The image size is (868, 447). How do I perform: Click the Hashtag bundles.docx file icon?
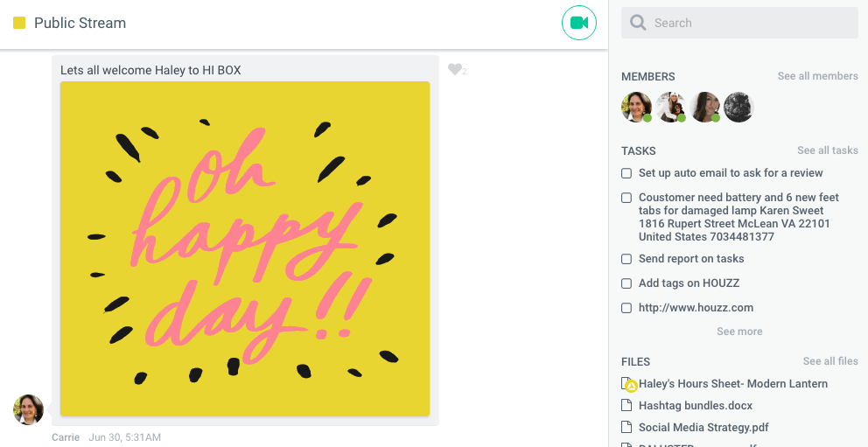pyautogui.click(x=626, y=406)
